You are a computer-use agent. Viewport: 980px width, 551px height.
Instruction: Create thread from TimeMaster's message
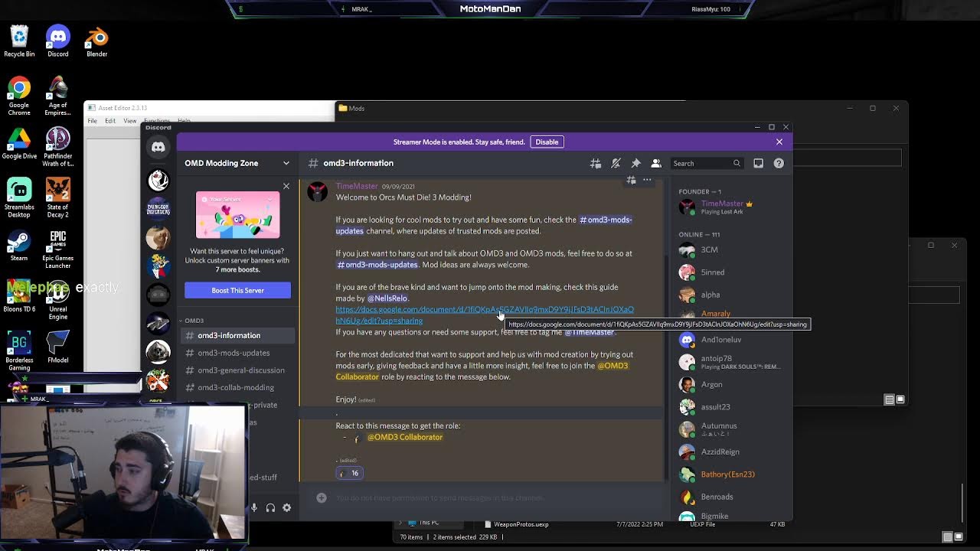click(x=631, y=180)
